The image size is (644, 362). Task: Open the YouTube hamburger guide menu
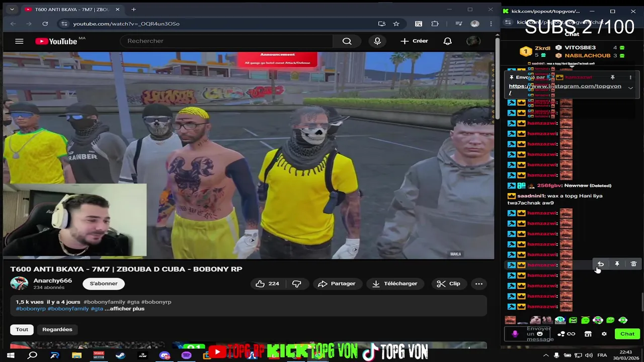click(x=19, y=41)
